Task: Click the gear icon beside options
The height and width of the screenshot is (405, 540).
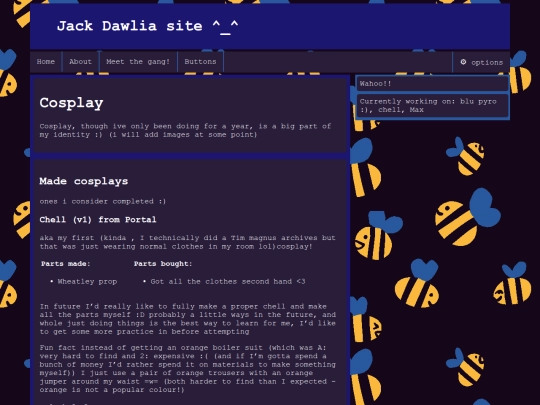Action: tap(463, 62)
